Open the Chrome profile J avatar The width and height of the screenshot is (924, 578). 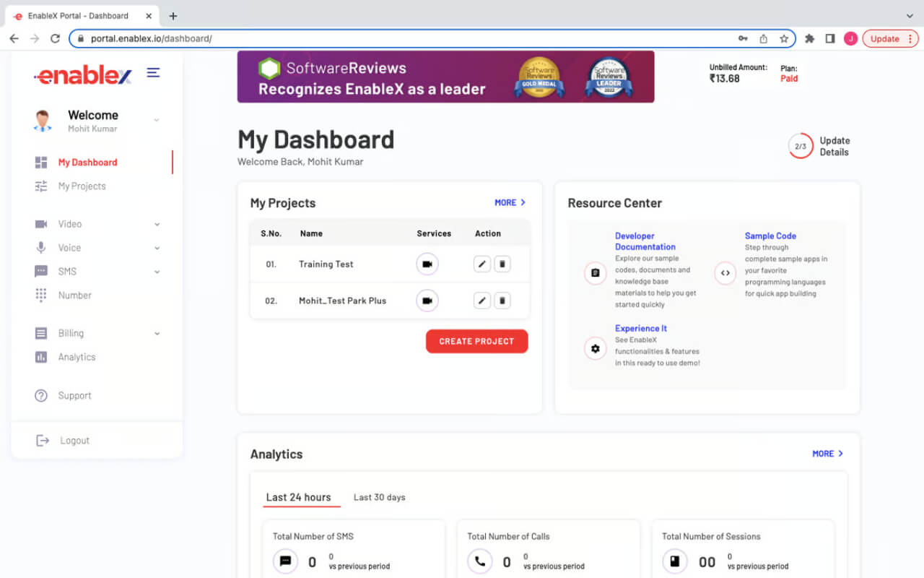(850, 39)
